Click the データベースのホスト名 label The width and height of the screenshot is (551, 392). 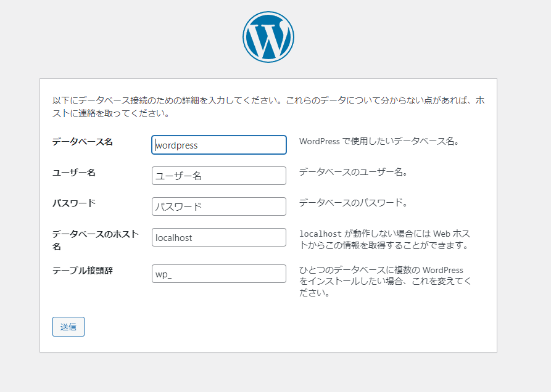tap(96, 240)
